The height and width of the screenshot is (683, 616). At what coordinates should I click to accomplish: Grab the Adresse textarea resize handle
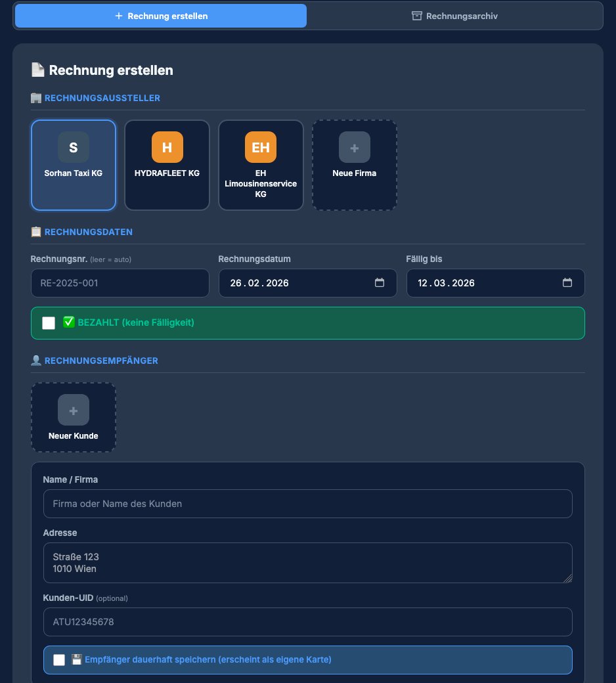point(568,579)
